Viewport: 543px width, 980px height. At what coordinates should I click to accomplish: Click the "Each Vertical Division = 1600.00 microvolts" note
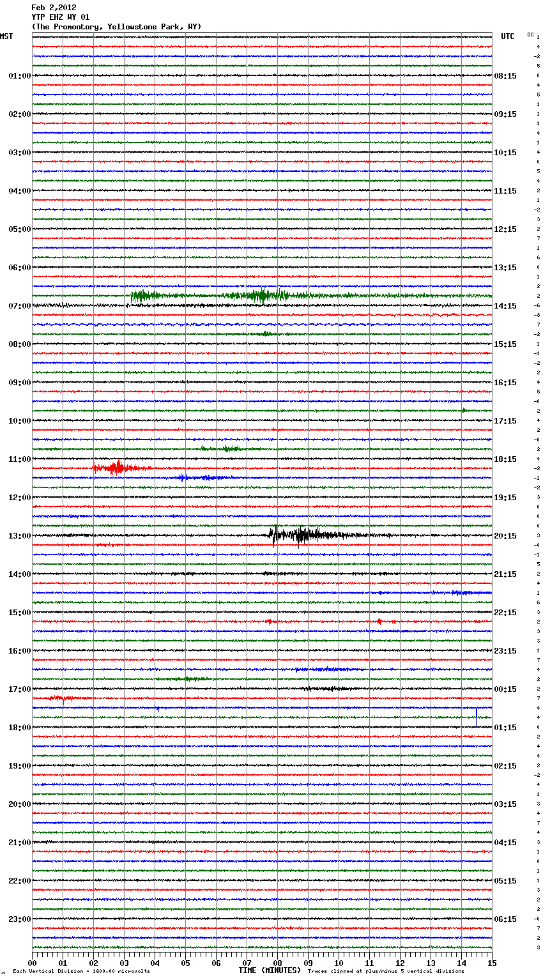[81, 972]
